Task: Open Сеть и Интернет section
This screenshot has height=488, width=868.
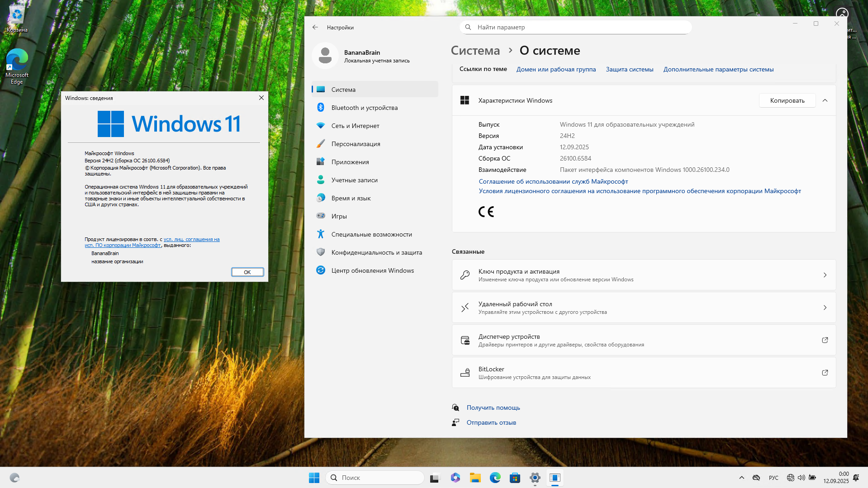Action: 375,126
